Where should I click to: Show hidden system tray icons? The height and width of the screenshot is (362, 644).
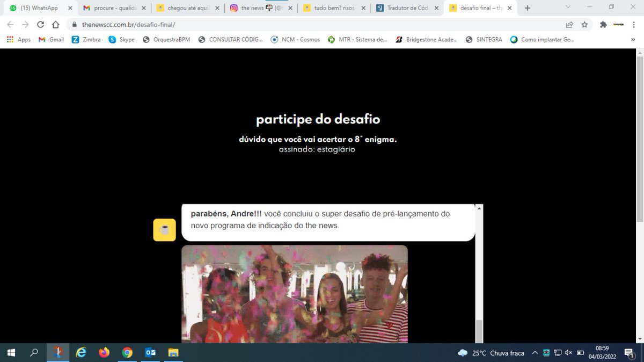tap(535, 353)
